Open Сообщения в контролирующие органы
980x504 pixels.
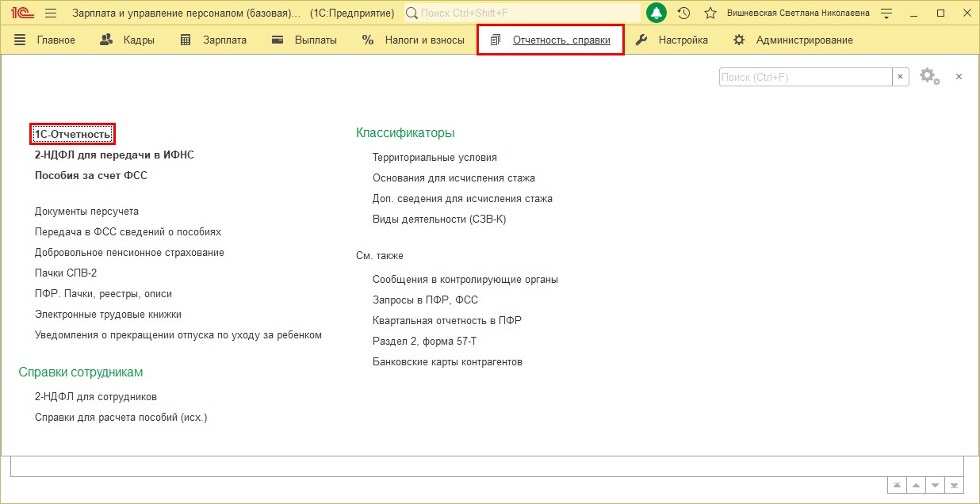point(465,280)
